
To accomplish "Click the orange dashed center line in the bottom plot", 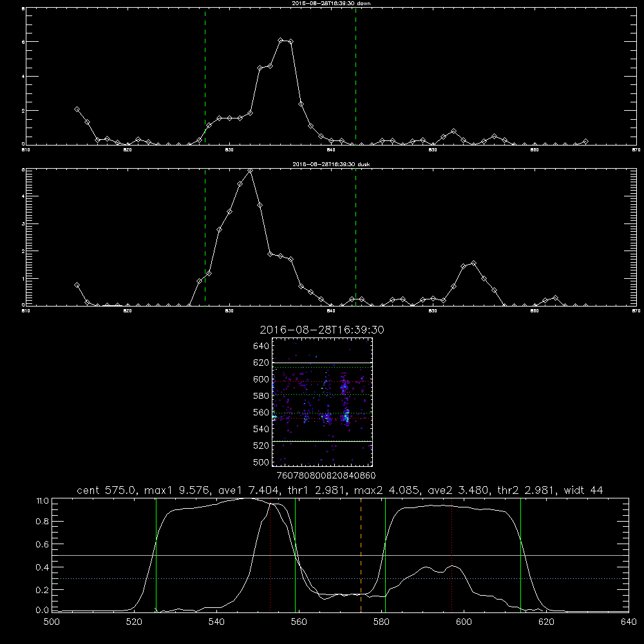I will 361,555.
